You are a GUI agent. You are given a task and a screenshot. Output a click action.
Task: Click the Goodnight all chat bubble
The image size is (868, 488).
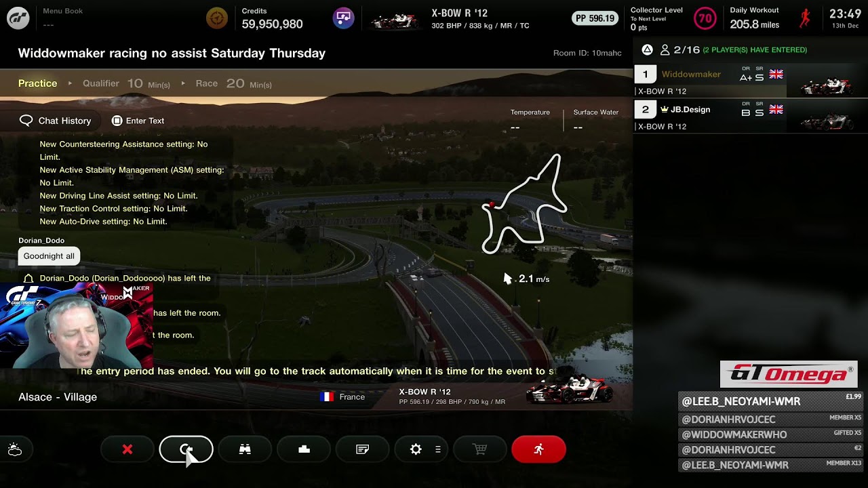point(49,256)
